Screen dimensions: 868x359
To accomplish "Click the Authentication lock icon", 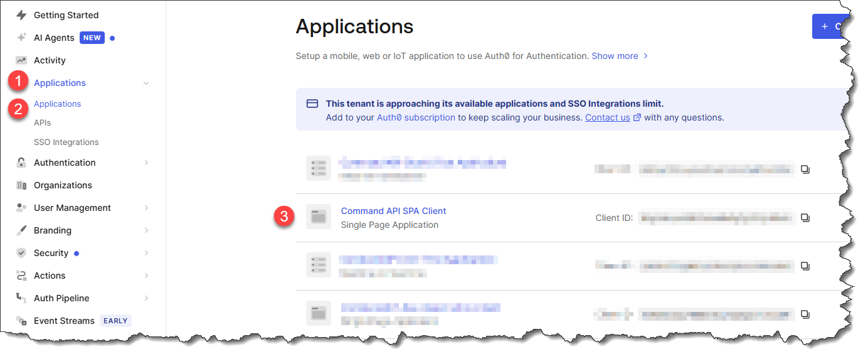I will (21, 163).
